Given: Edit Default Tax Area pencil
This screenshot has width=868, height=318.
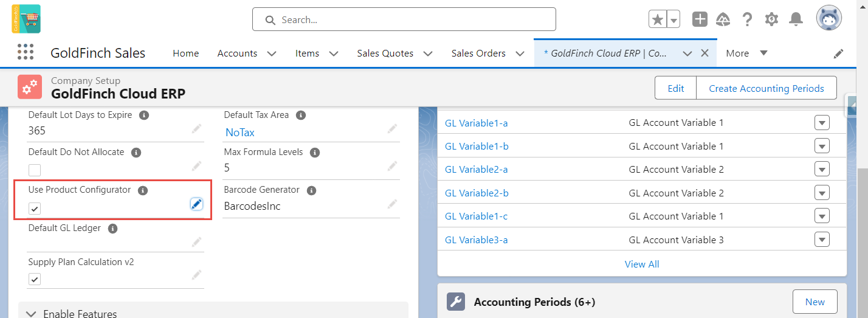Looking at the screenshot, I should pos(392,129).
